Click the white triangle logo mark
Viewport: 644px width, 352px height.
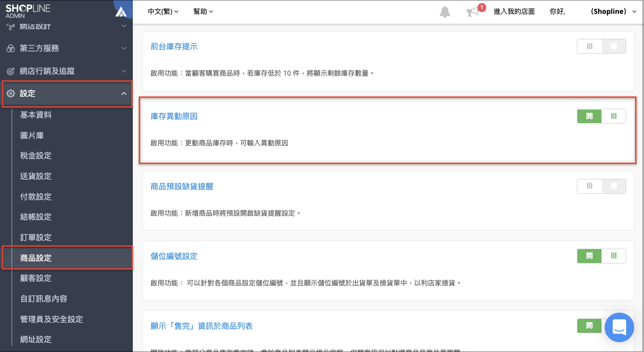[x=121, y=12]
